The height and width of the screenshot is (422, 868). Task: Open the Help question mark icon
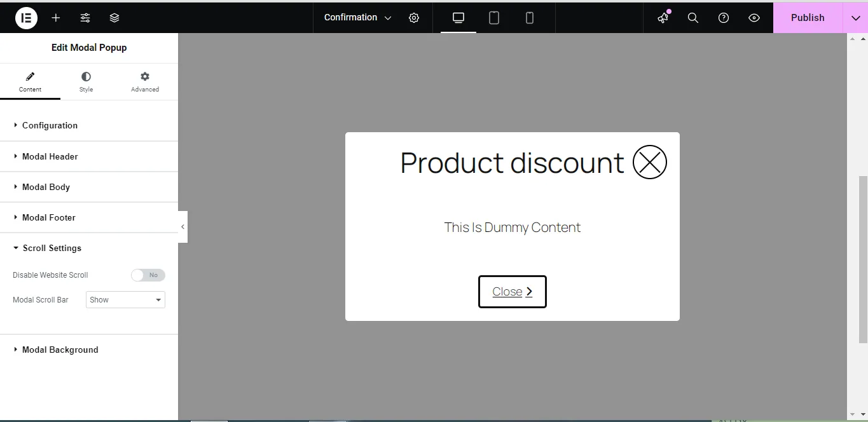[724, 18]
